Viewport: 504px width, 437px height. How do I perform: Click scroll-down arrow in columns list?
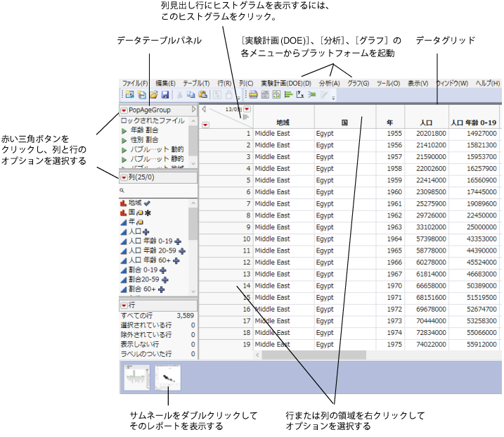193,291
